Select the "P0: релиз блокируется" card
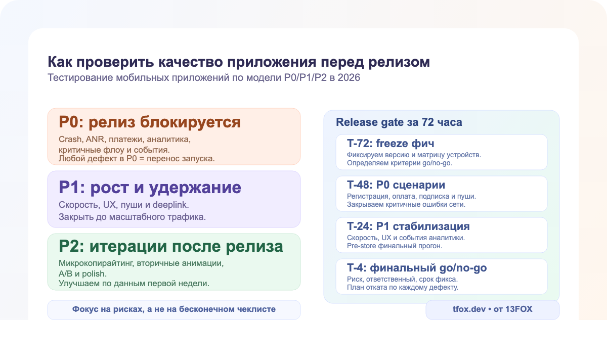Image resolution: width=607 pixels, height=364 pixels. tap(174, 136)
